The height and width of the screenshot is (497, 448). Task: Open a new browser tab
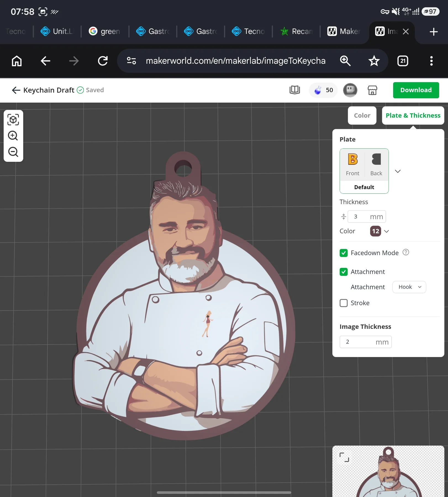(x=434, y=31)
